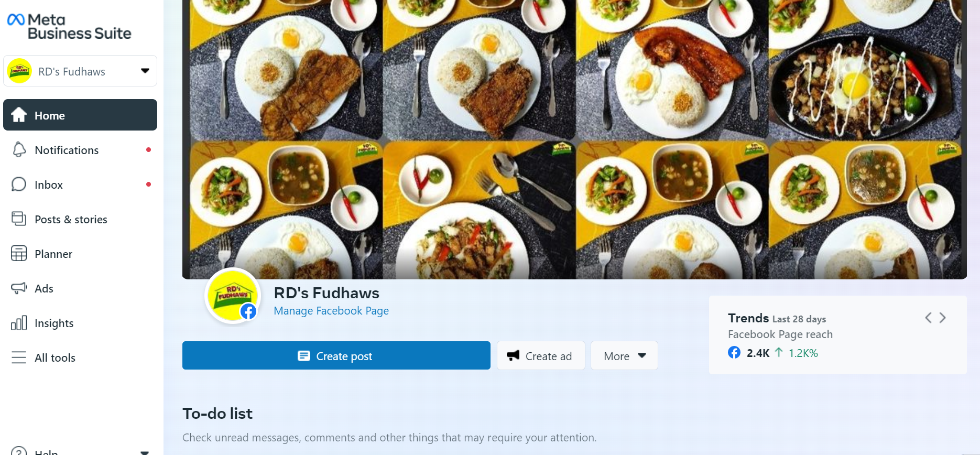Click RD's Fudhaws profile picture
Viewport: 980px width, 455px height.
point(232,296)
